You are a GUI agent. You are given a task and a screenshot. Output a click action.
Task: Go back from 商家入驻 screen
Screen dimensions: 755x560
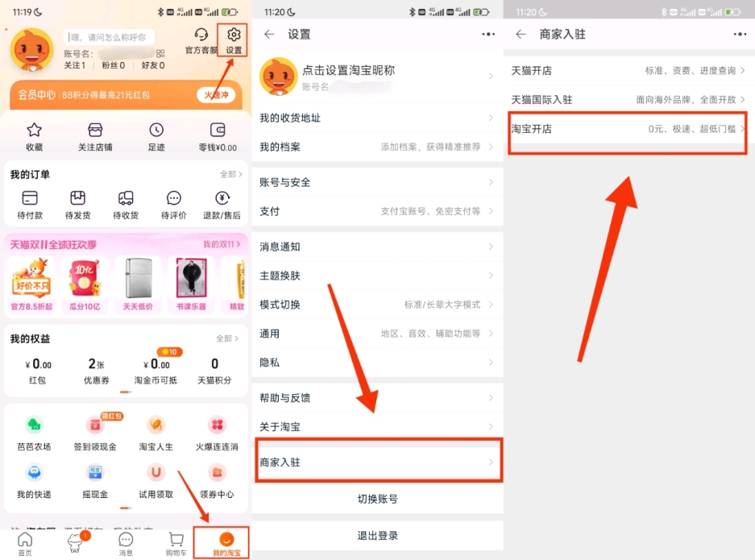tap(521, 34)
